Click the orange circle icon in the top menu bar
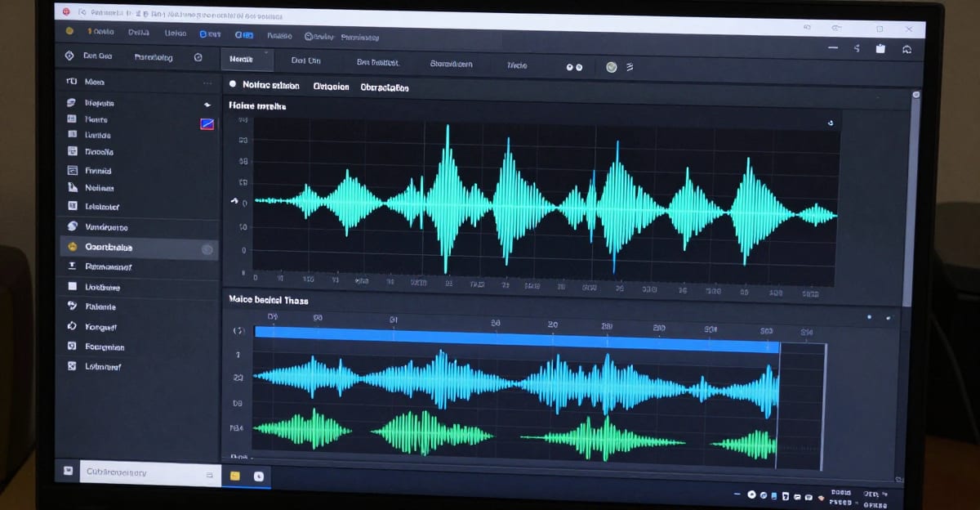This screenshot has width=980, height=510. click(x=69, y=31)
